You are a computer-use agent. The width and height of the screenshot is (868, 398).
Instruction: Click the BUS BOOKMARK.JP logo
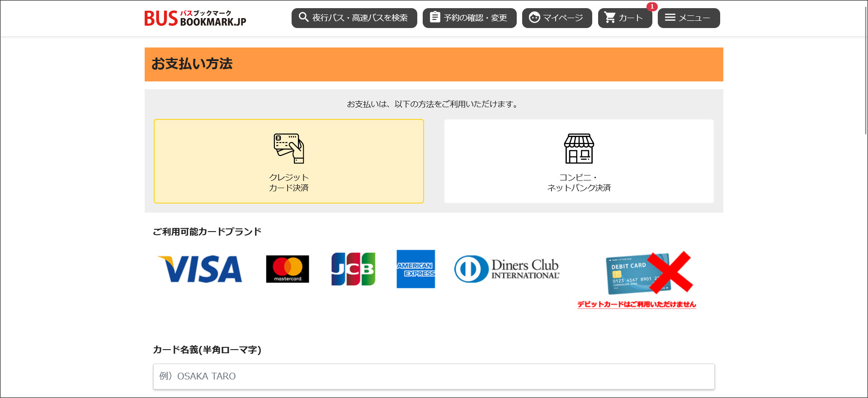(195, 18)
